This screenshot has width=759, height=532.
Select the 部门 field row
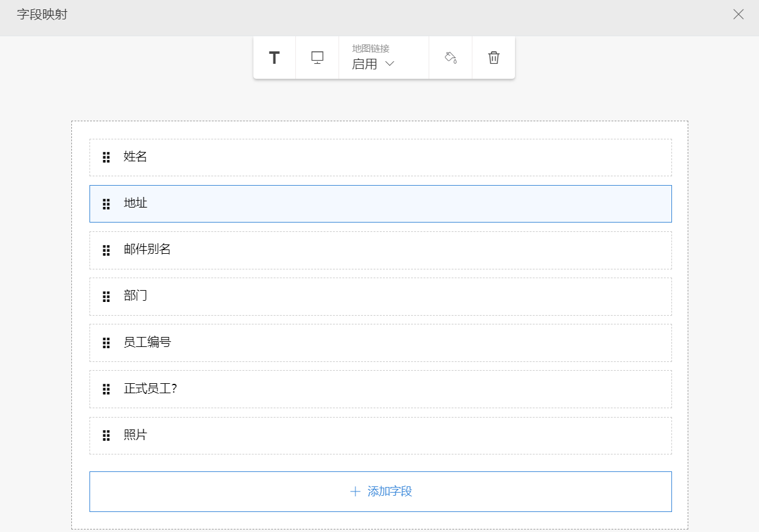[380, 296]
